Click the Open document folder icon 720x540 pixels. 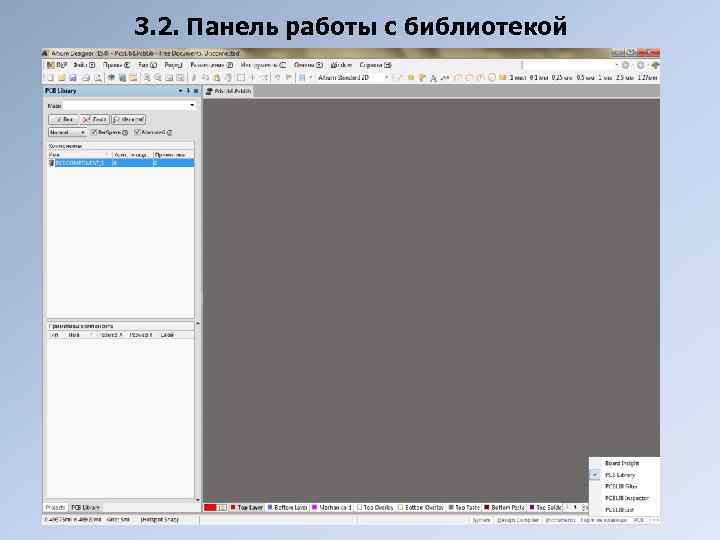pyautogui.click(x=62, y=78)
